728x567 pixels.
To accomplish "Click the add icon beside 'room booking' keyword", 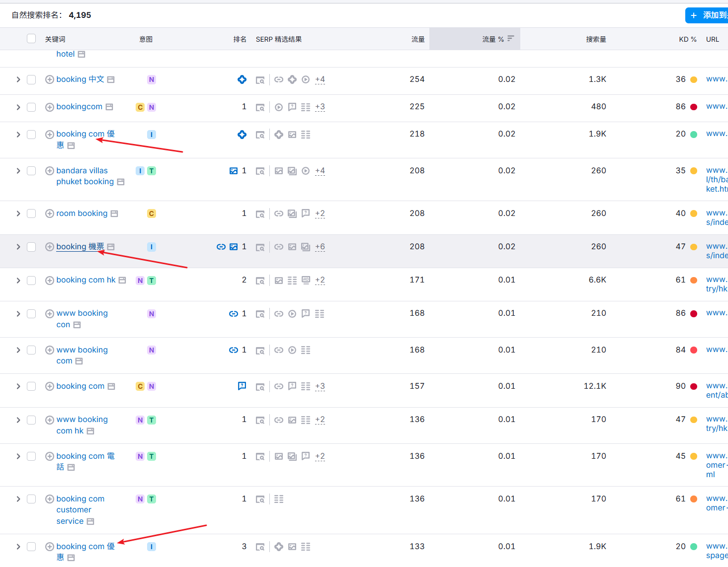I will coord(49,213).
